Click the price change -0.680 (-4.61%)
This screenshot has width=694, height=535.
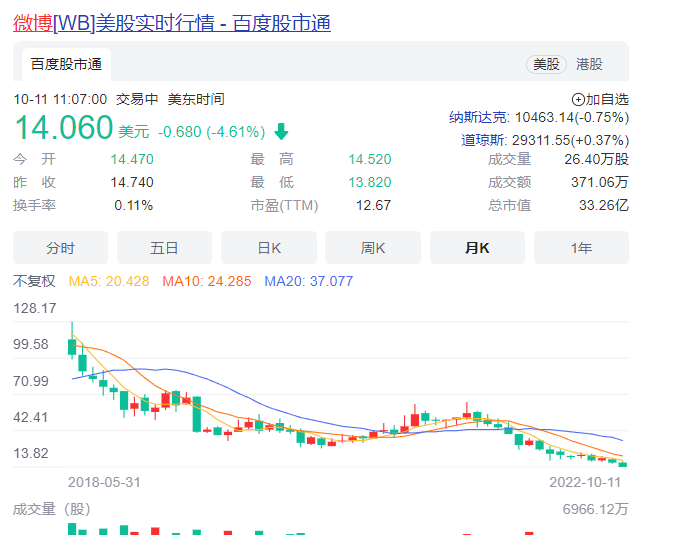tap(212, 132)
